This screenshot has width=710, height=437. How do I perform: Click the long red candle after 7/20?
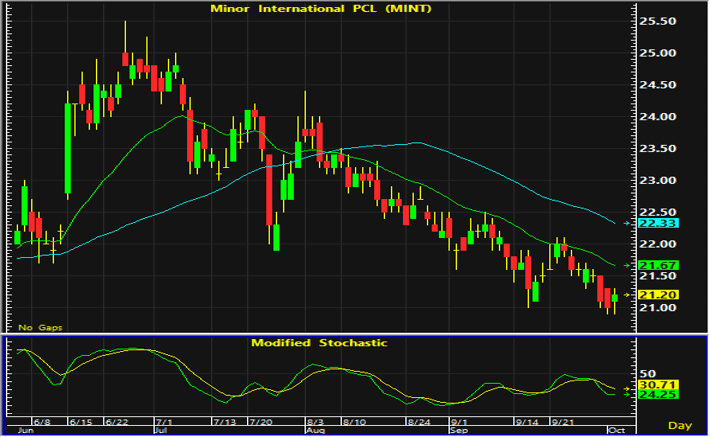point(269,190)
